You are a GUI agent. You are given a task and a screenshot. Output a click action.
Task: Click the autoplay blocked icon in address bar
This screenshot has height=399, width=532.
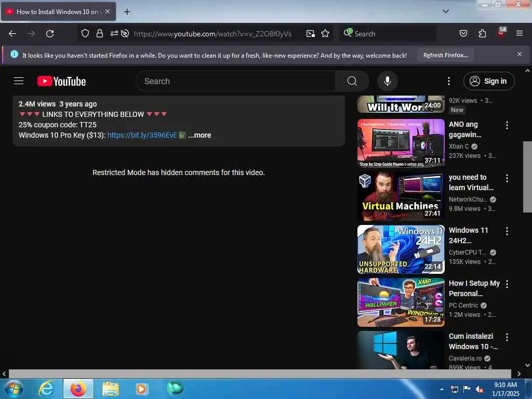125,33
